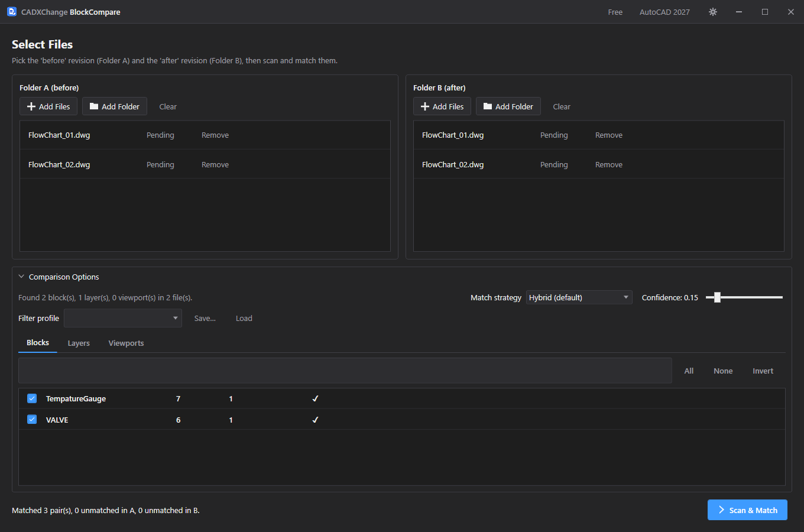Remove FlowChart_02.dwg from Folder A
804x532 pixels.
point(215,165)
